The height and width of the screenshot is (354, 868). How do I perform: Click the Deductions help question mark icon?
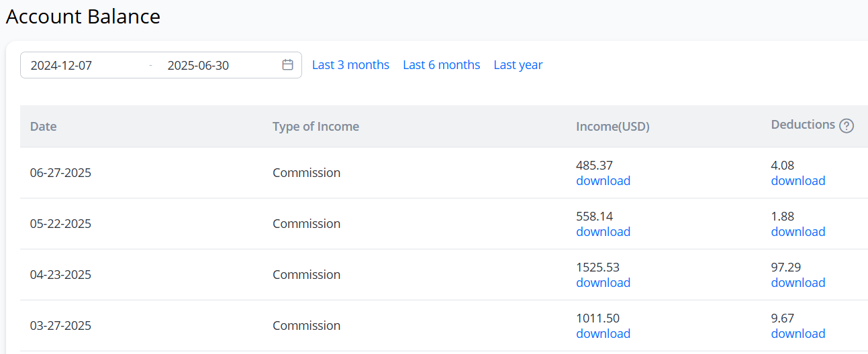(847, 125)
